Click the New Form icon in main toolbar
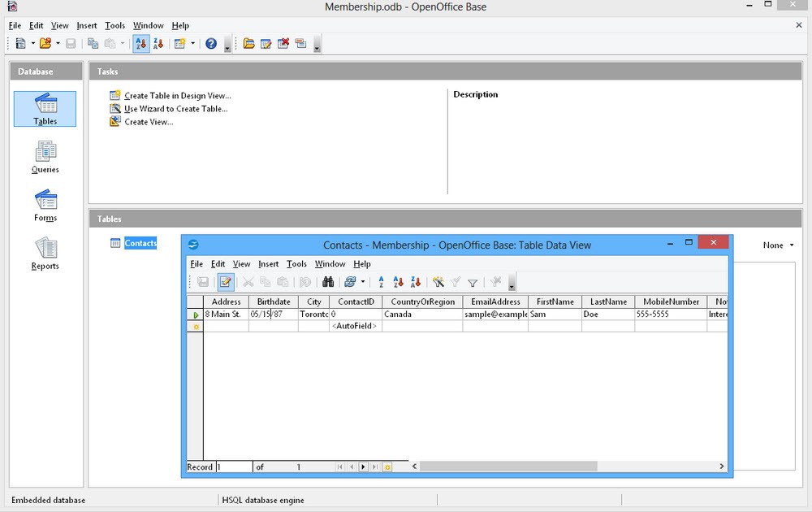Viewport: 812px width, 512px height. click(x=179, y=44)
